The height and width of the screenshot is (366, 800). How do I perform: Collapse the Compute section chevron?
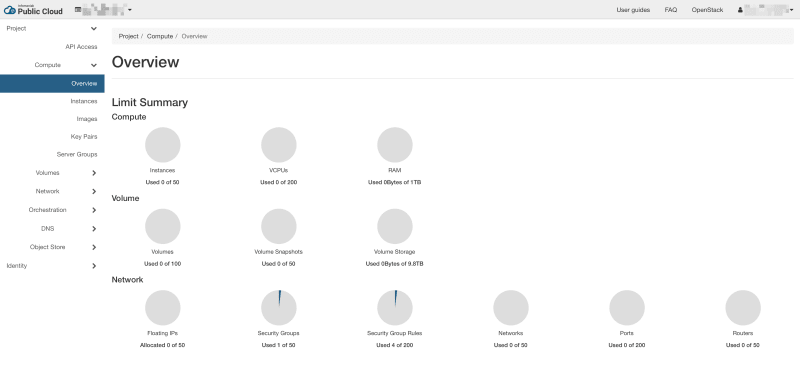pos(93,65)
